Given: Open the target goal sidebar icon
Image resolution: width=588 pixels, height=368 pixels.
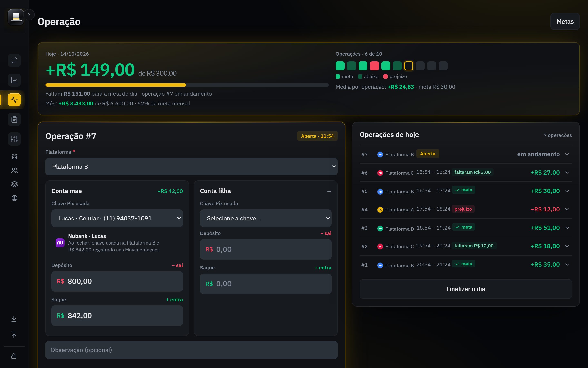Looking at the screenshot, I should pyautogui.click(x=14, y=198).
